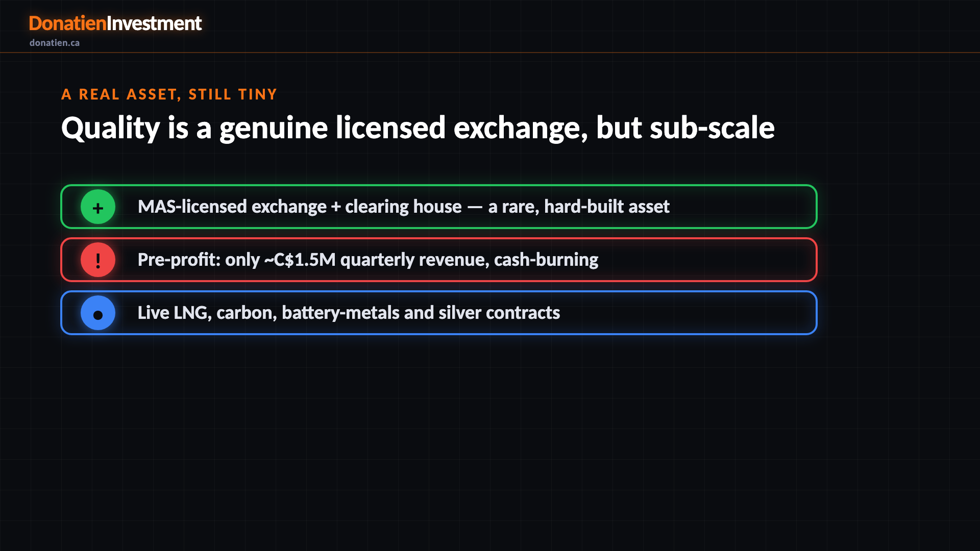Click the blue dot circle icon
The height and width of the screenshot is (551, 980).
98,313
